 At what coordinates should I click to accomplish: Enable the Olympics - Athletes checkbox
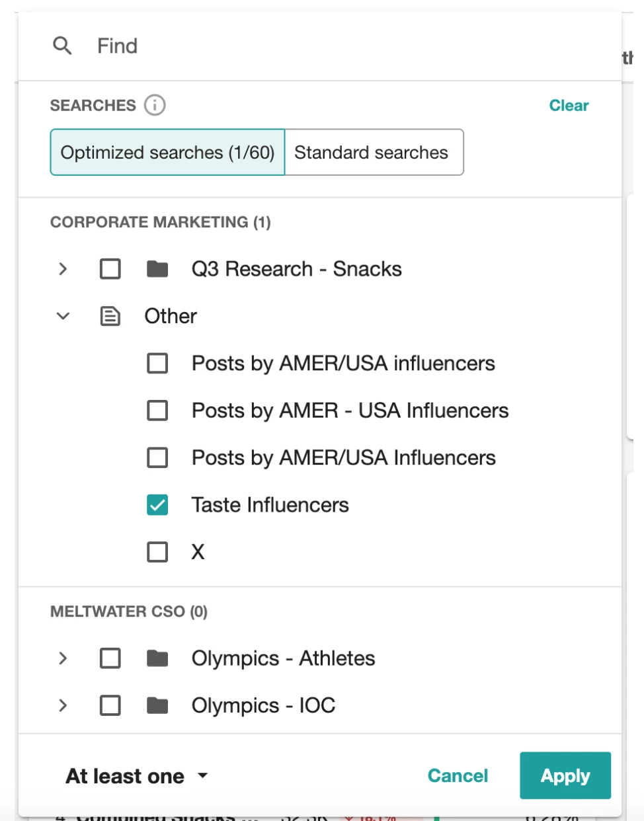click(x=110, y=658)
